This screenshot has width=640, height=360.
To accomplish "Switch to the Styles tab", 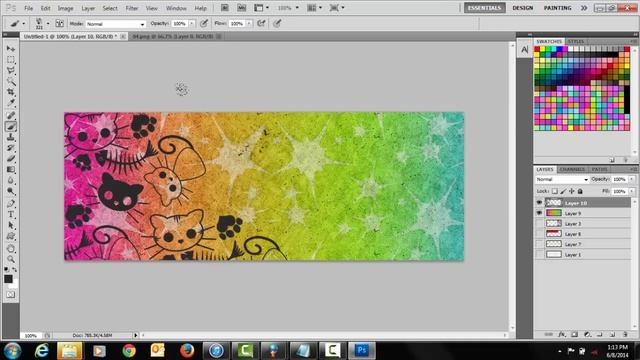I will [576, 41].
